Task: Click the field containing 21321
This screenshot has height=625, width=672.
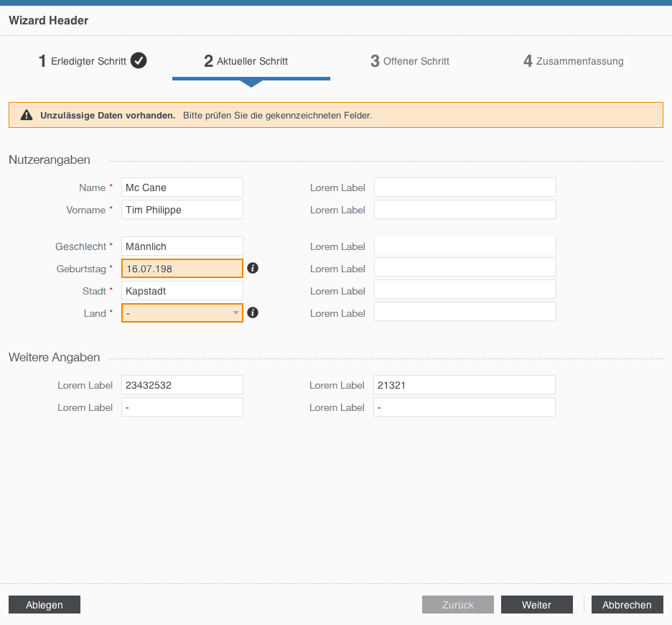Action: click(464, 385)
